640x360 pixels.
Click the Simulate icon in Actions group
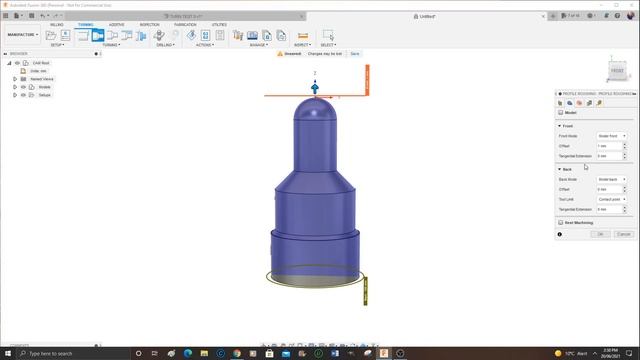(191, 36)
